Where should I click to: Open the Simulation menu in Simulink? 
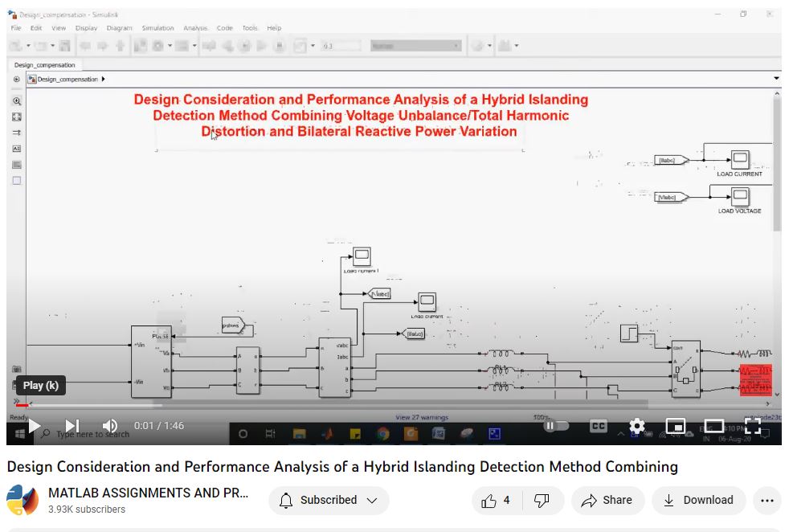point(157,28)
